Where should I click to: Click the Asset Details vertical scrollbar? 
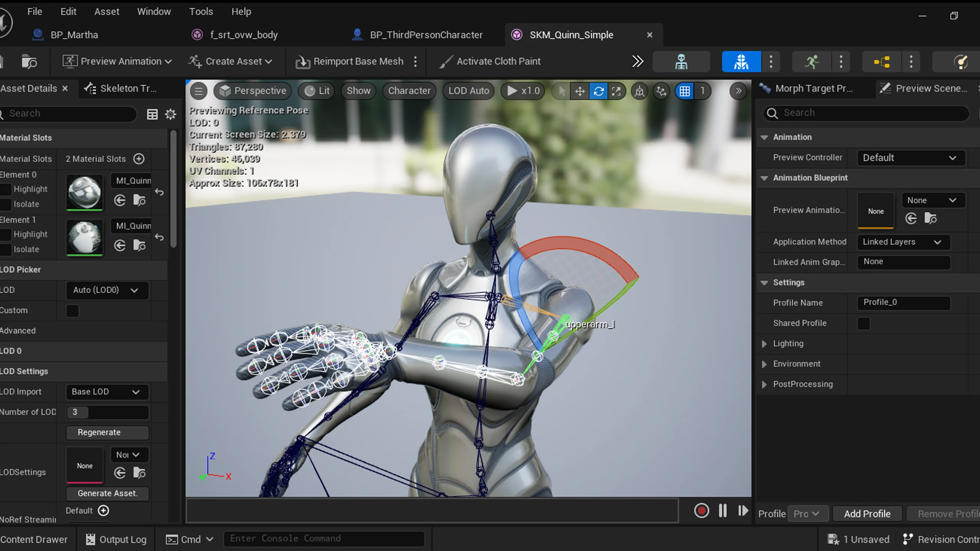coord(173,189)
